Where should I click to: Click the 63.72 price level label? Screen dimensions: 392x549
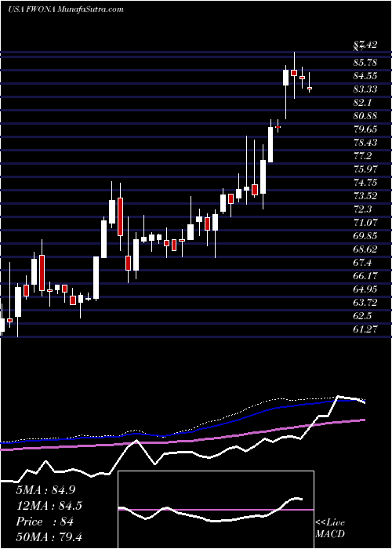[365, 302]
